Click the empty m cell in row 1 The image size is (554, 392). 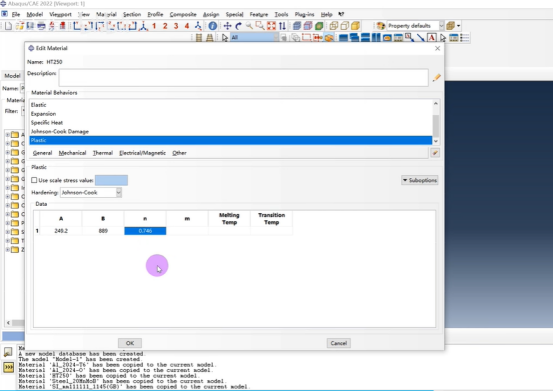click(x=187, y=231)
